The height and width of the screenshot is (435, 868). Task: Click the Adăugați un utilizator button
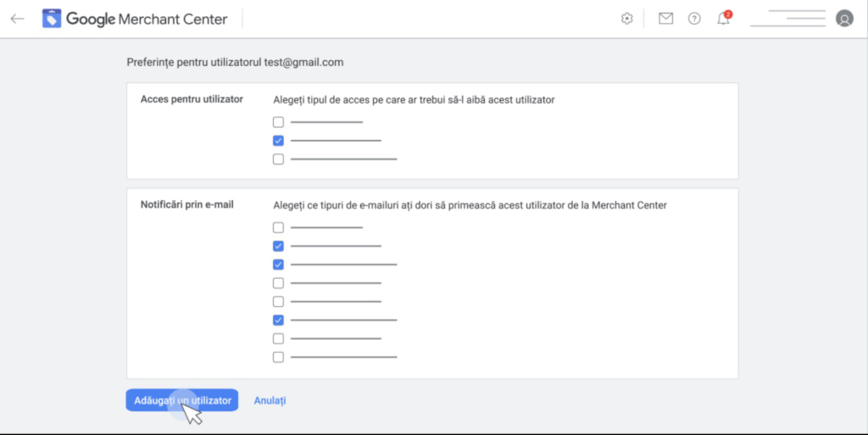click(182, 400)
